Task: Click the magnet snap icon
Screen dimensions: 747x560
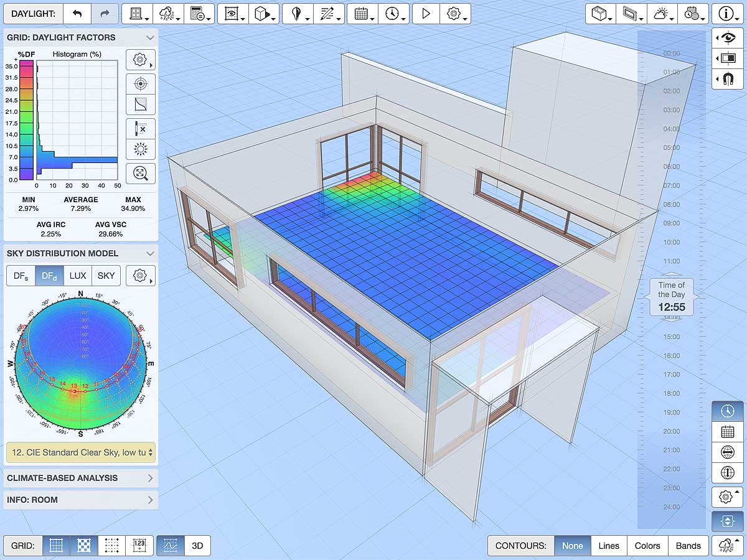Action: point(727,78)
